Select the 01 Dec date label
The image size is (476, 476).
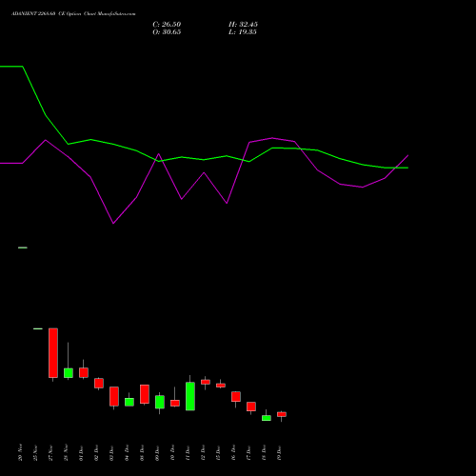tap(81, 452)
